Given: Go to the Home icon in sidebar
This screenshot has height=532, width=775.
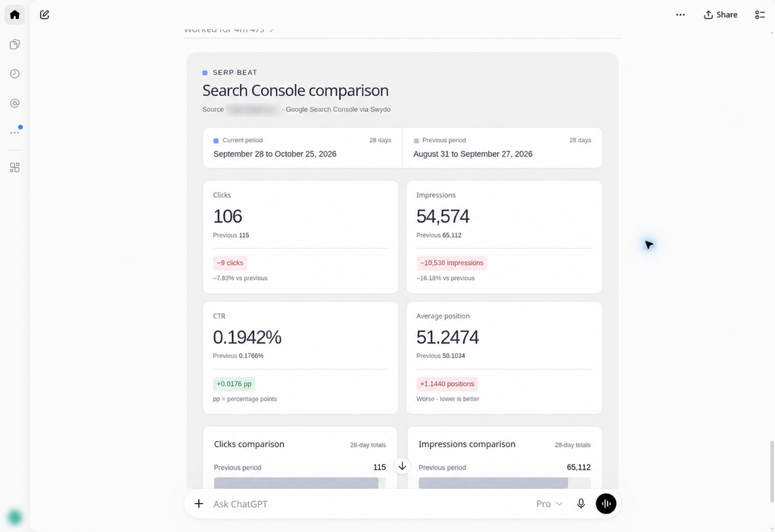Looking at the screenshot, I should click(x=15, y=15).
